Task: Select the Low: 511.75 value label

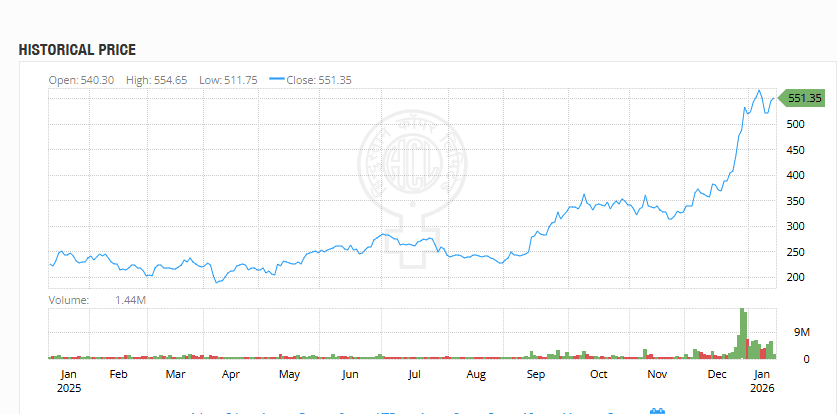Action: [230, 80]
